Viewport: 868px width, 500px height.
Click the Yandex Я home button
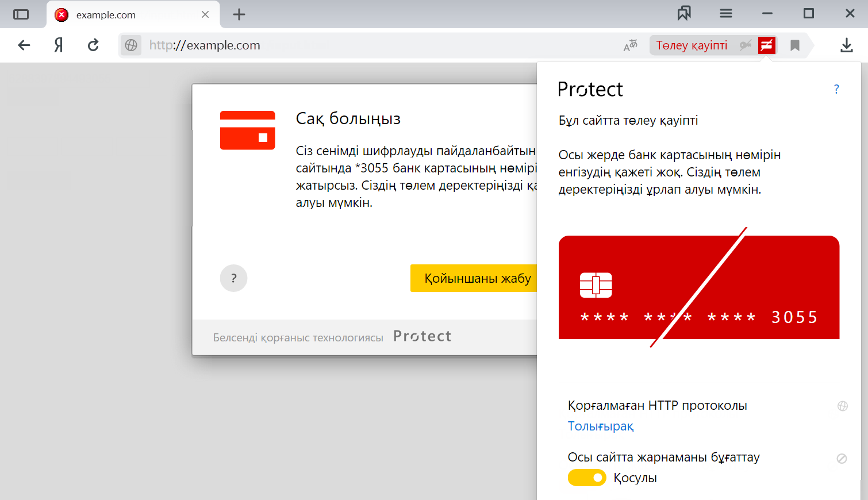coord(58,45)
